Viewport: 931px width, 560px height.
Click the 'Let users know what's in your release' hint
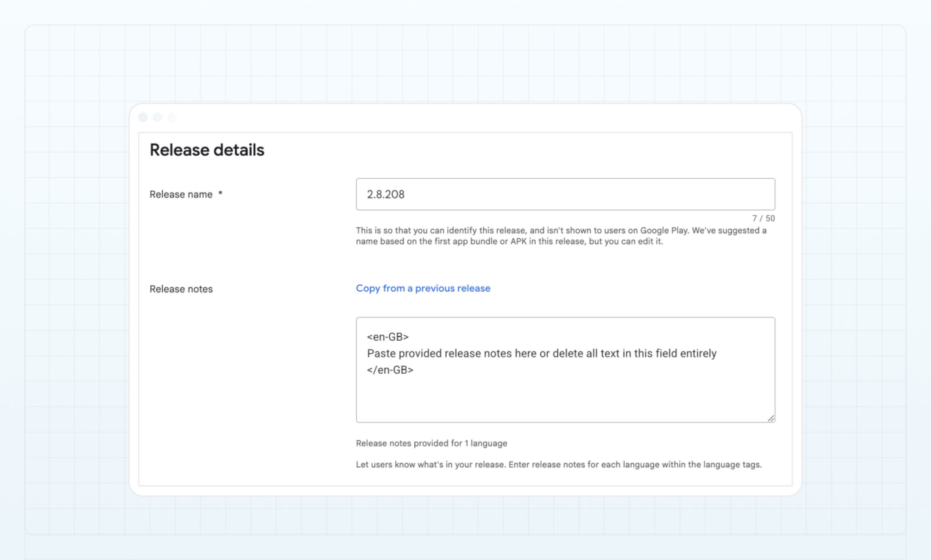point(558,465)
